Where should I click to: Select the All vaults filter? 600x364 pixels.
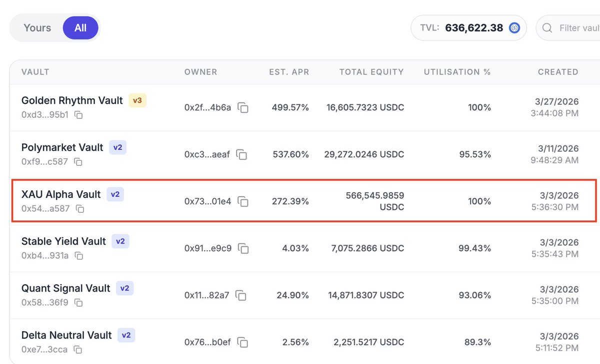point(80,27)
